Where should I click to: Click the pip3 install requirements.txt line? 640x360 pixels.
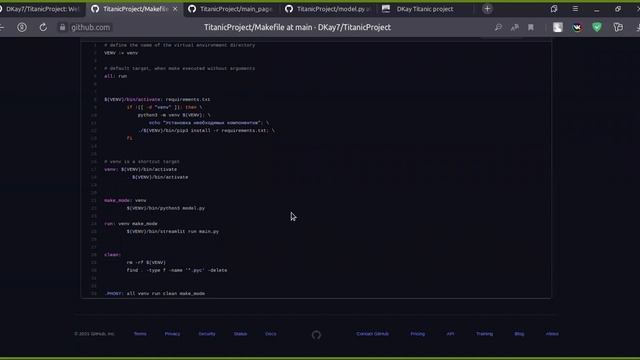[207, 131]
